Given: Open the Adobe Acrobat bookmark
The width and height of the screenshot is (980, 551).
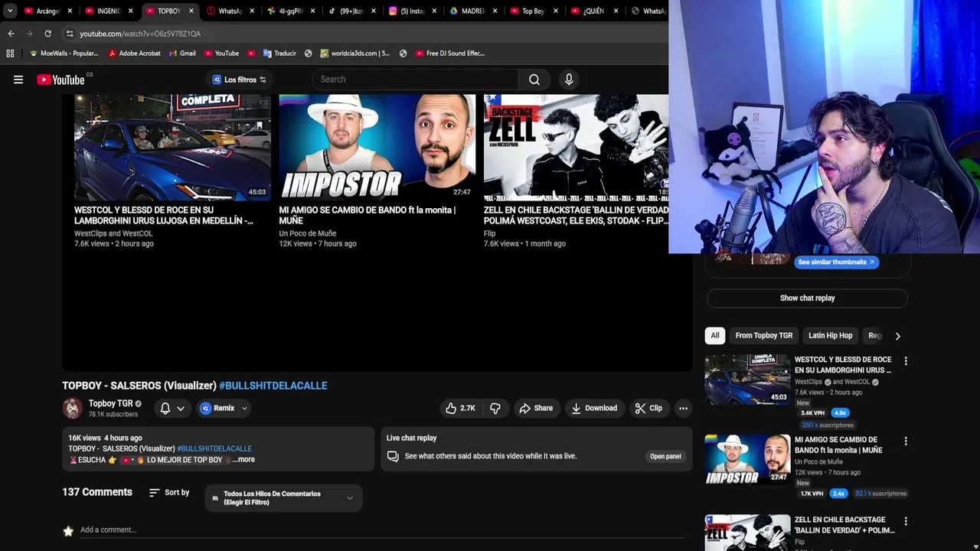Looking at the screenshot, I should 134,54.
